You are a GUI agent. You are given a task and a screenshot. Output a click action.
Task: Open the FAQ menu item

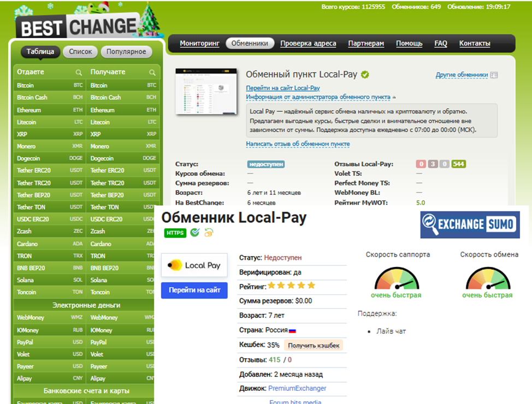(x=441, y=44)
